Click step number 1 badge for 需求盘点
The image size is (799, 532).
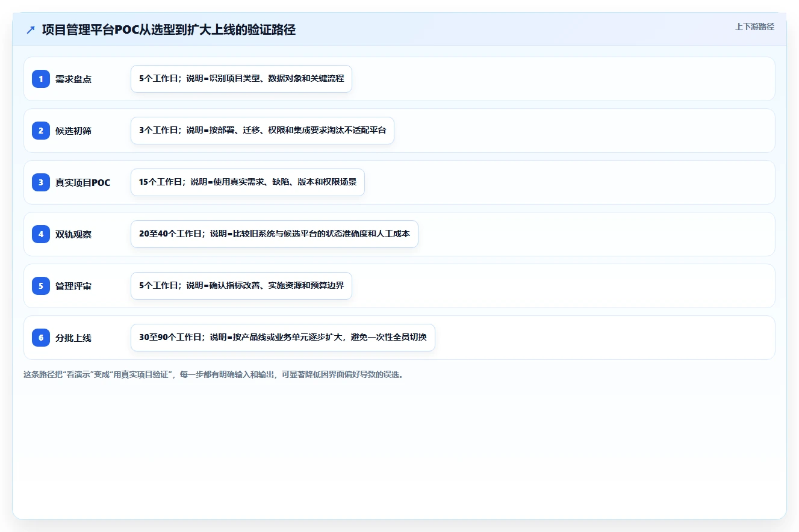(x=41, y=79)
